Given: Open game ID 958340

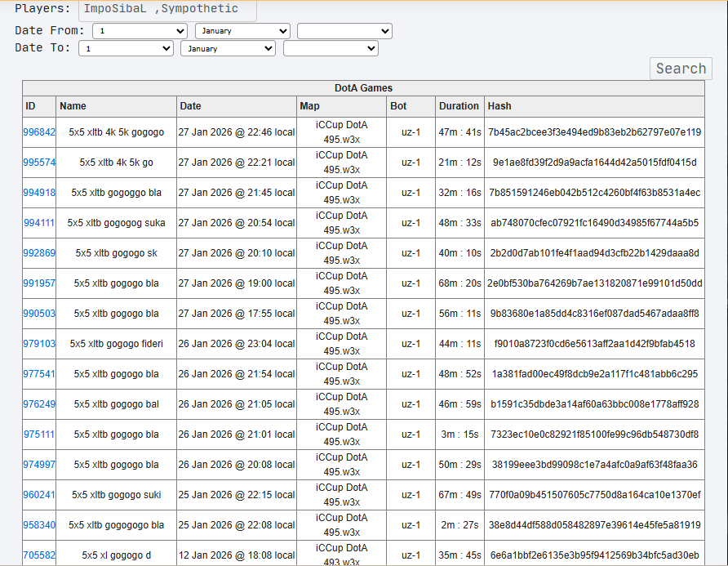Looking at the screenshot, I should (39, 525).
